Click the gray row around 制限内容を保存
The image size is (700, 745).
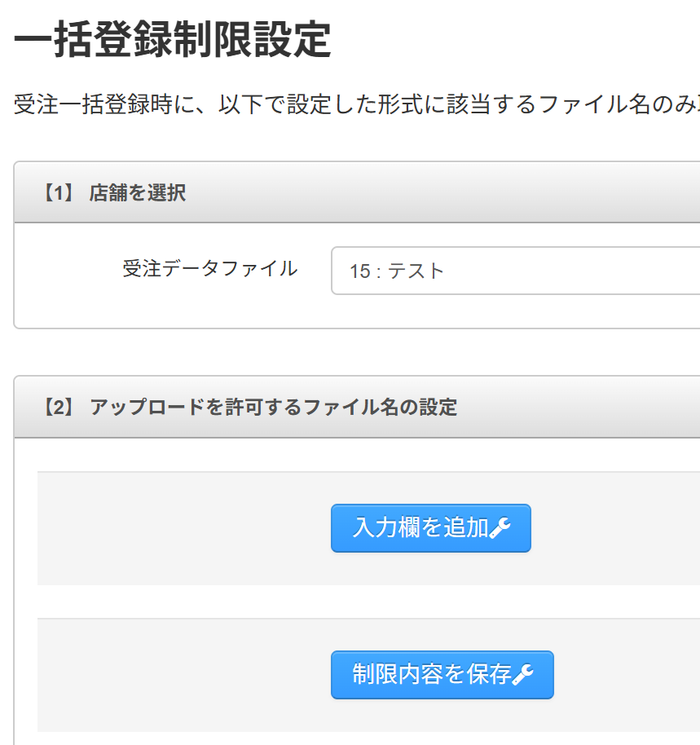pos(179,675)
